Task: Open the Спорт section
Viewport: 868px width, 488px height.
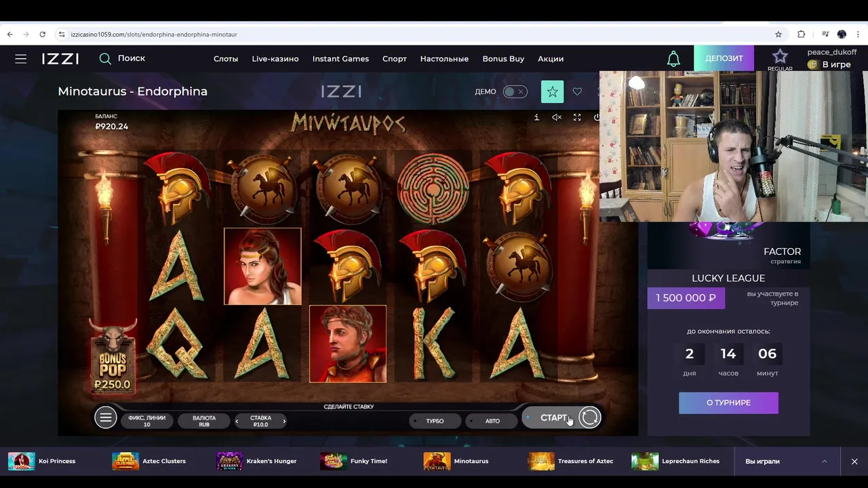Action: pyautogui.click(x=395, y=59)
